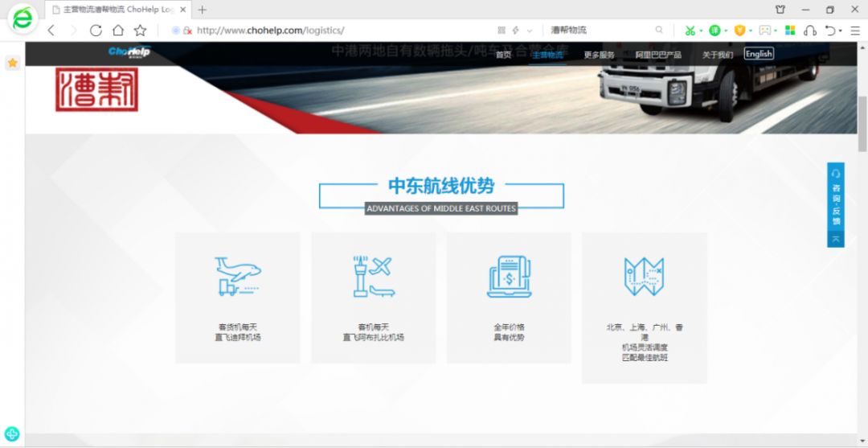Go to the browser home page icon
This screenshot has width=868, height=448.
(117, 31)
